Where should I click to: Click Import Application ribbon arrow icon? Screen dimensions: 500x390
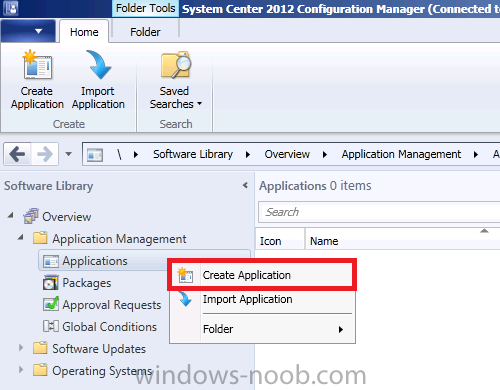click(98, 65)
